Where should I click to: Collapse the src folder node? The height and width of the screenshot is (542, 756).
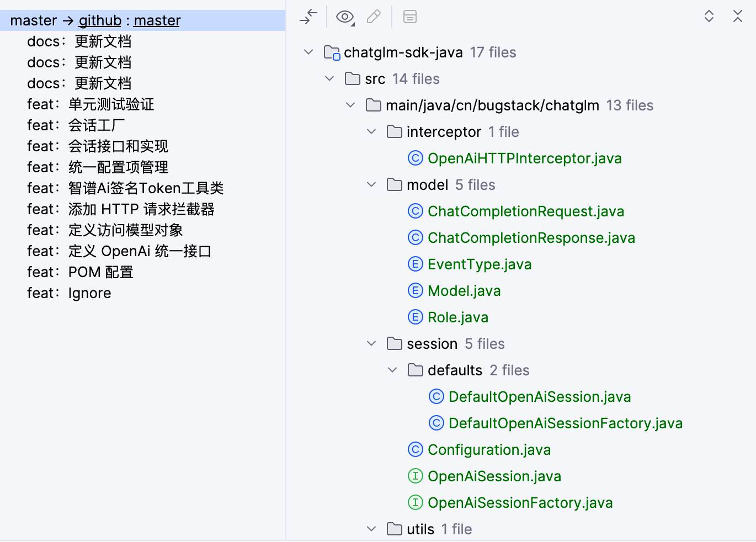click(x=329, y=79)
